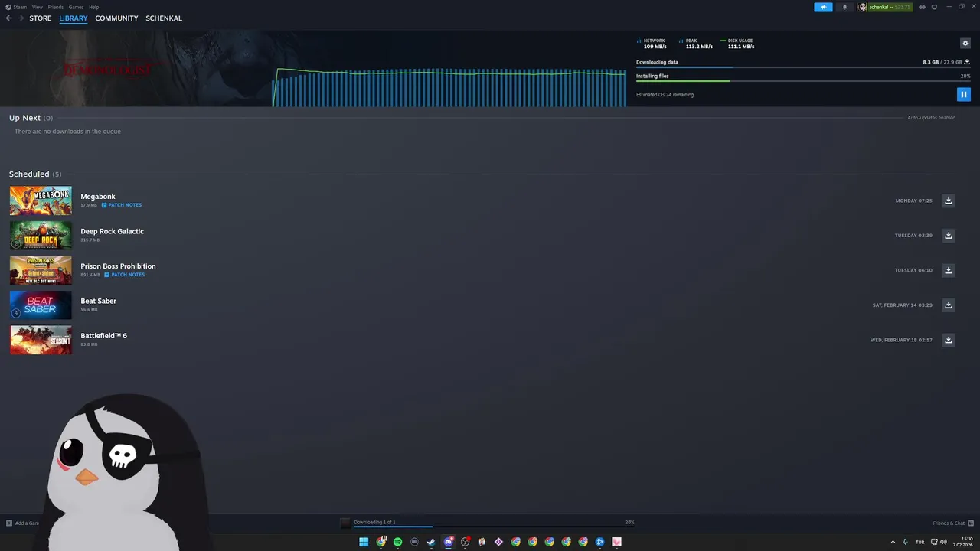Open taskbar clock and date
Image resolution: width=980 pixels, height=551 pixels.
tap(964, 542)
